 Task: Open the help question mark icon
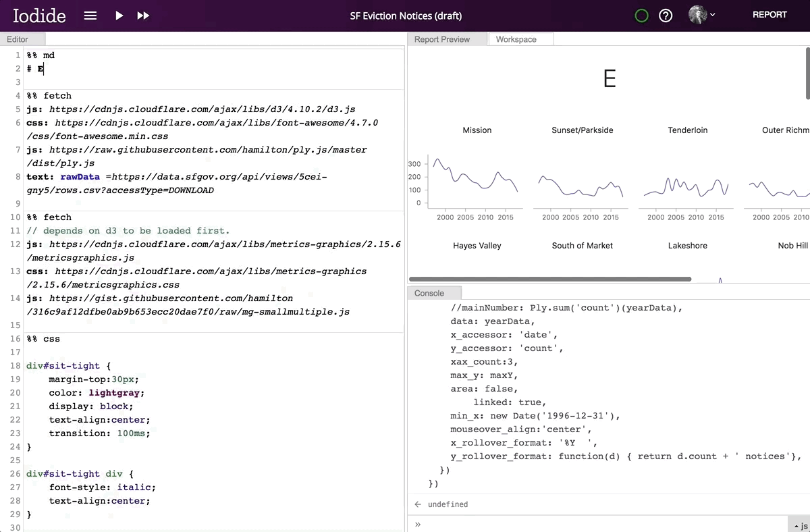coord(666,16)
